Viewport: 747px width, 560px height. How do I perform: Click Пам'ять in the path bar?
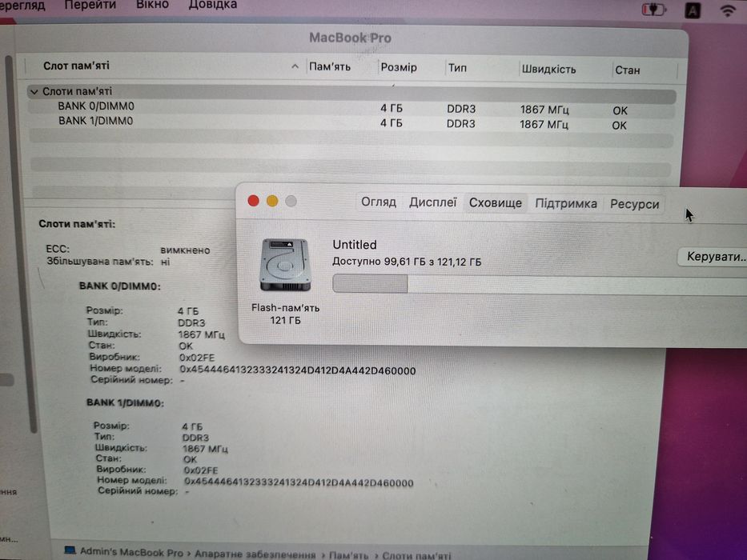(x=349, y=555)
